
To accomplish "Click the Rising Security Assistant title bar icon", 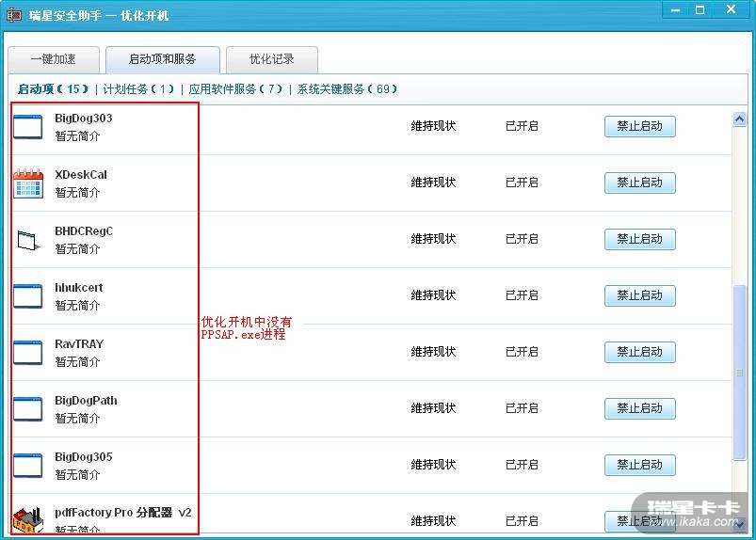I will [14, 15].
